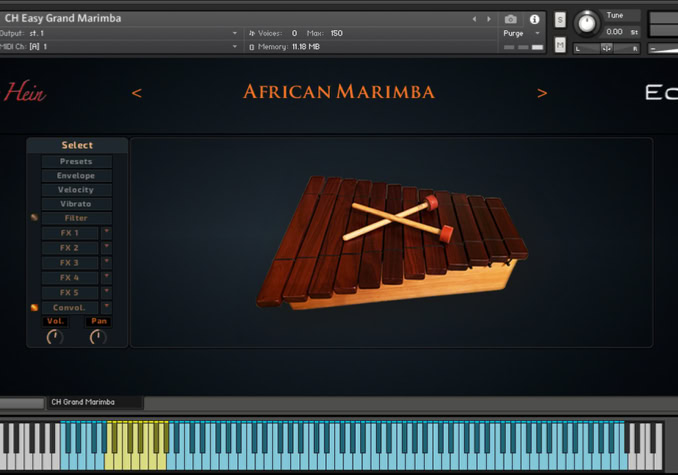Solo the instrument with S button

coord(560,20)
